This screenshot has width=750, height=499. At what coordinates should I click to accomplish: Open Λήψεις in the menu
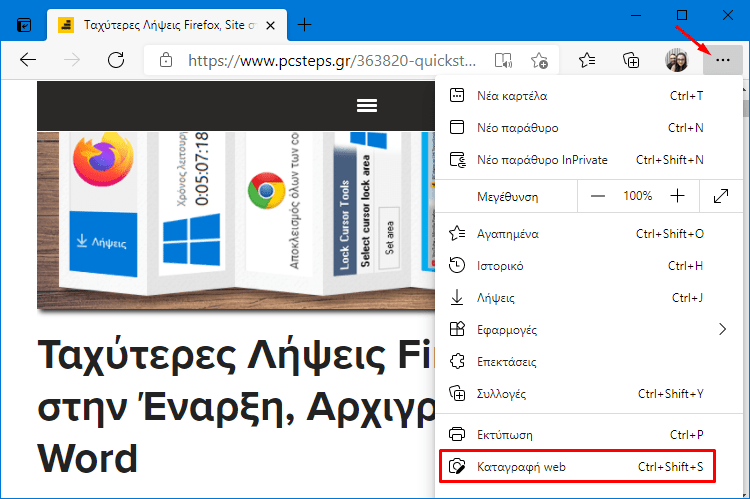(x=588, y=298)
